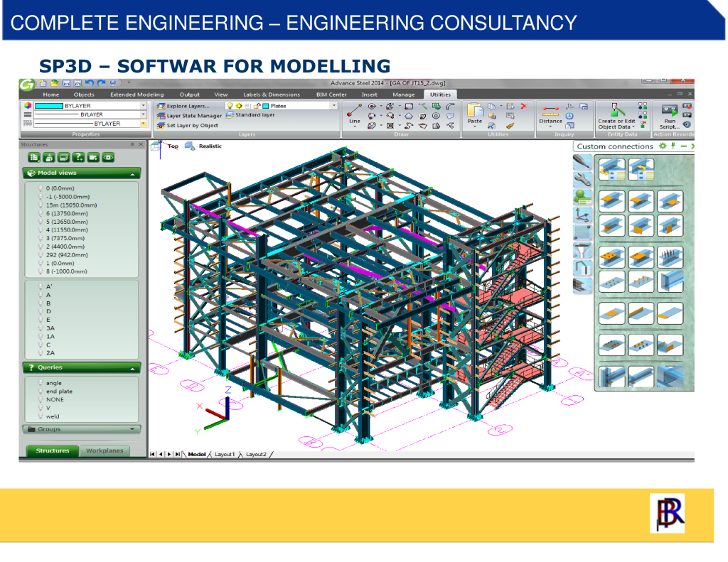Click the second connection thumbnail in top row
The image size is (728, 562).
click(641, 169)
